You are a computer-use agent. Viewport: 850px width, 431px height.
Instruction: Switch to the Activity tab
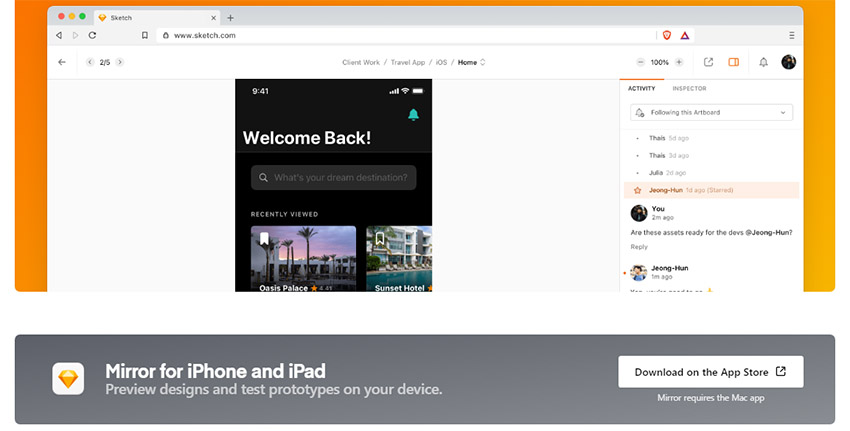(642, 88)
